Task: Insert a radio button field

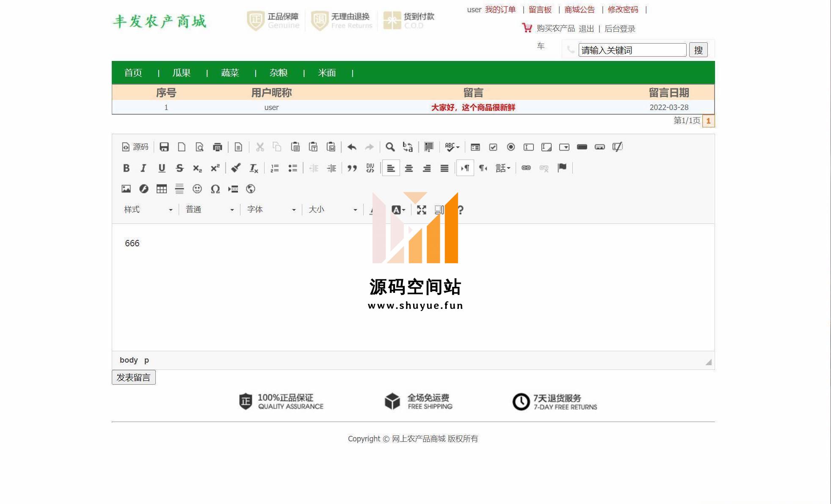Action: pos(511,147)
